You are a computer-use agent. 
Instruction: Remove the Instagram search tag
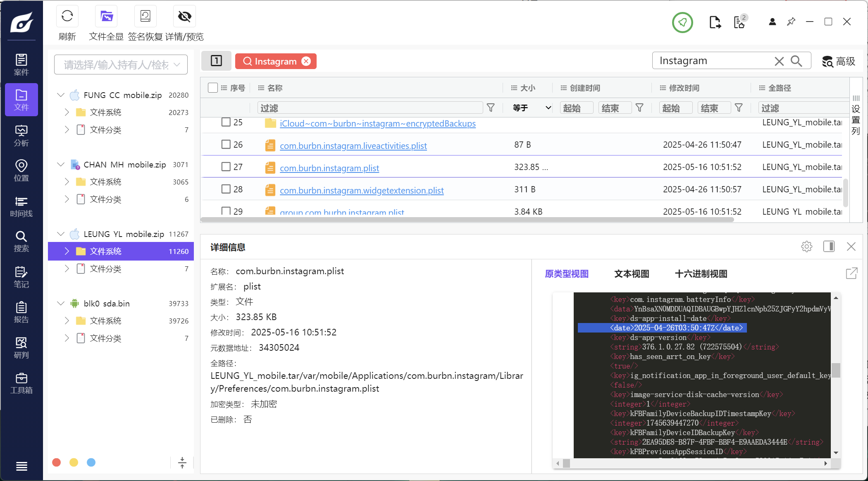[306, 61]
